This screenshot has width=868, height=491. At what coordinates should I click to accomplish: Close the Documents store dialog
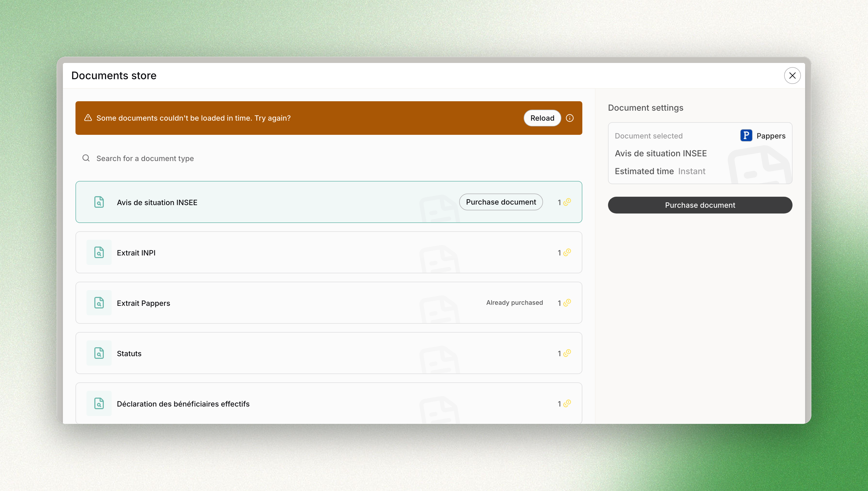point(792,76)
